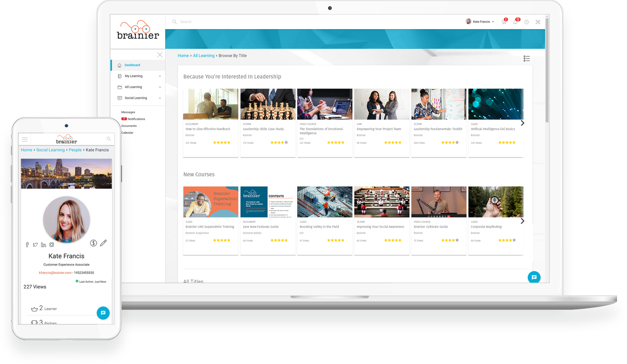Open the chat bubble on laptop screen

pos(534,277)
